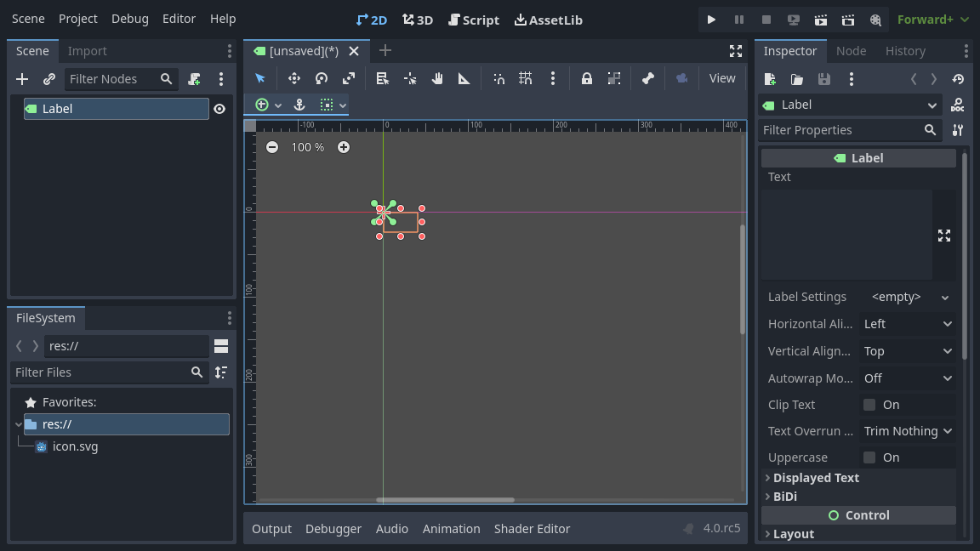
Task: Open the Horizontal Alignment dropdown
Action: 908,323
